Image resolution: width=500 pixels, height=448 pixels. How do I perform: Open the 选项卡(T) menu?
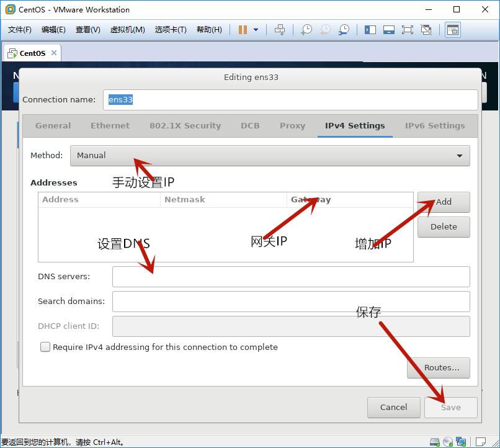click(171, 30)
